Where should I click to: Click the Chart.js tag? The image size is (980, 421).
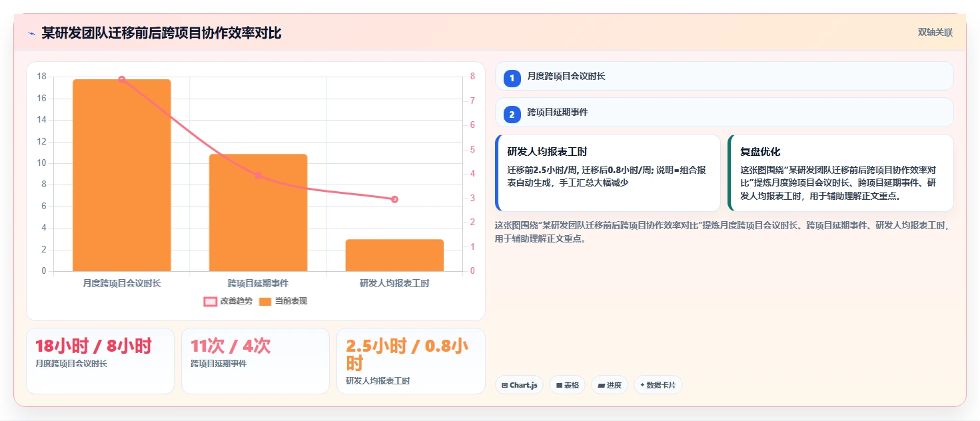[519, 385]
